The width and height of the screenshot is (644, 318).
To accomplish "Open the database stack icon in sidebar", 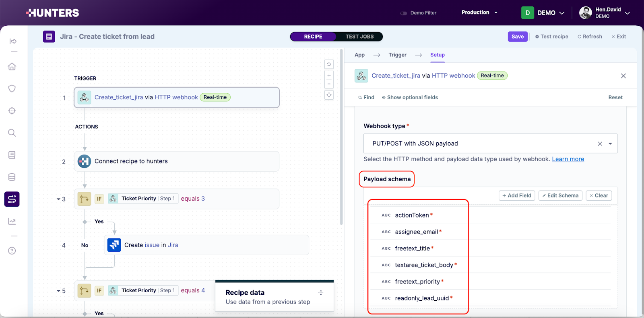I will pyautogui.click(x=12, y=177).
